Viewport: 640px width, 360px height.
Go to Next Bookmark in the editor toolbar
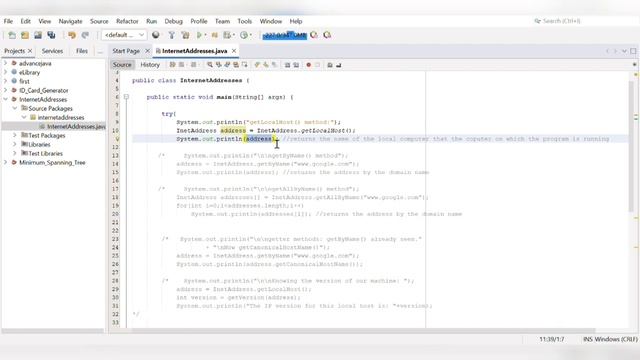click(x=265, y=64)
